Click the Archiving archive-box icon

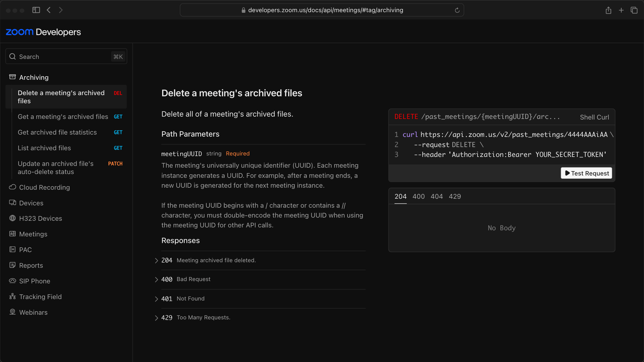click(x=12, y=77)
